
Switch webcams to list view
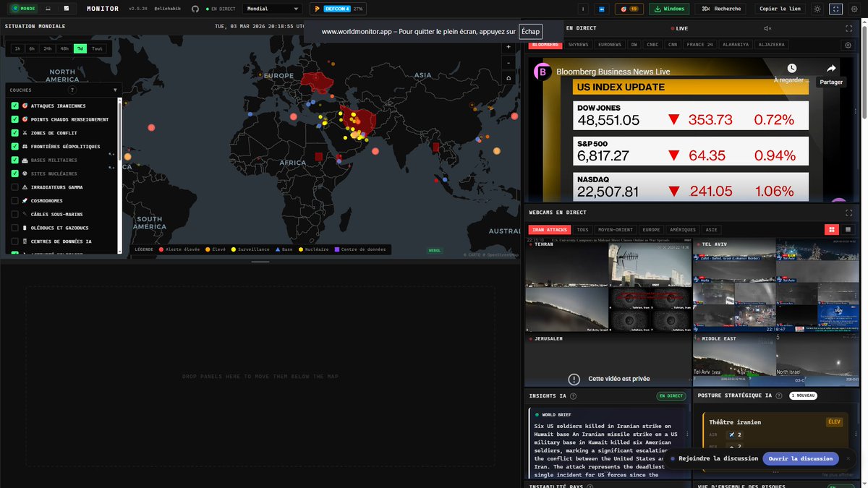(x=848, y=229)
